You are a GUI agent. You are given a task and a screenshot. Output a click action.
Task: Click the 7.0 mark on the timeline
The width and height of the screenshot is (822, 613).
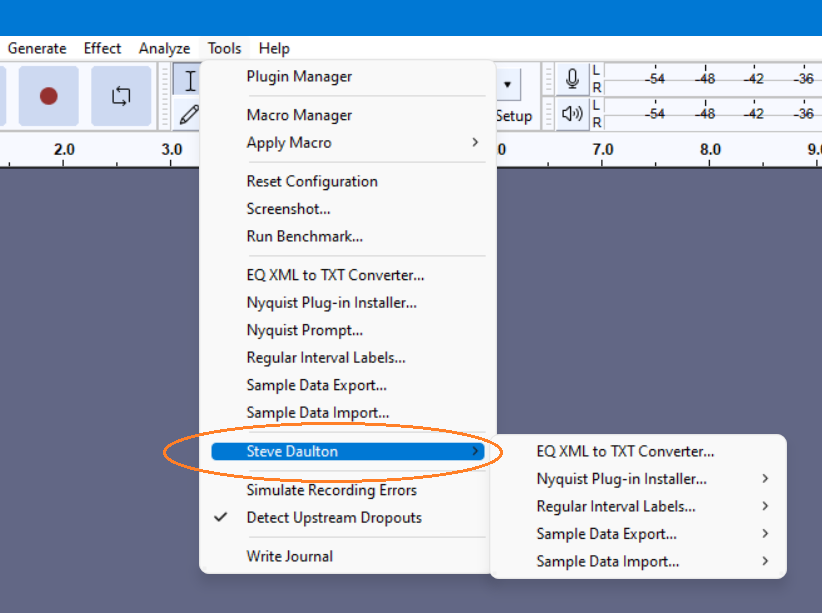603,148
